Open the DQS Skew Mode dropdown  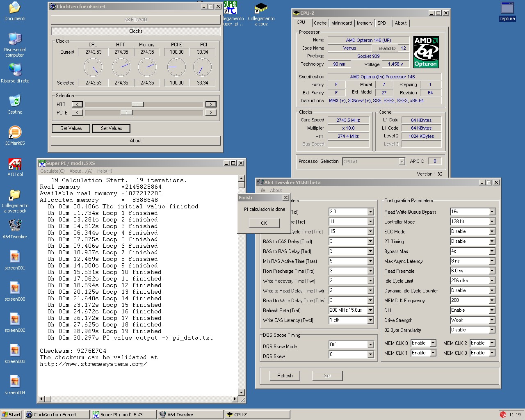[x=370, y=345]
